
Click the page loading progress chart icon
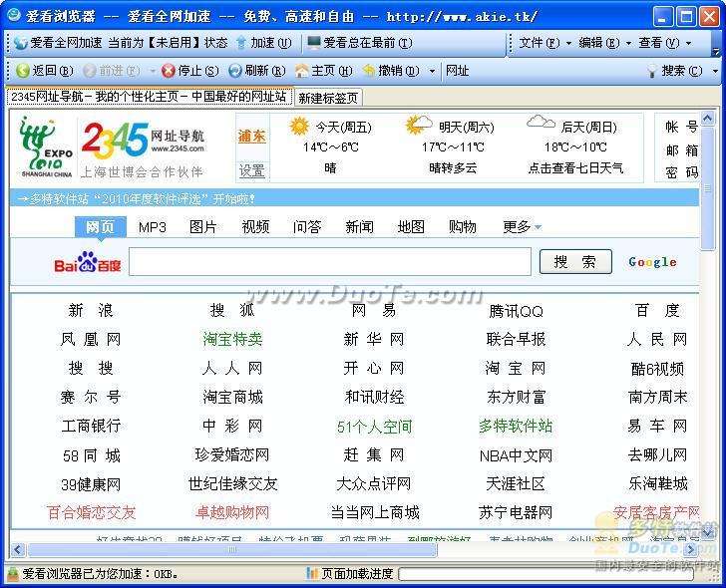coord(312,574)
